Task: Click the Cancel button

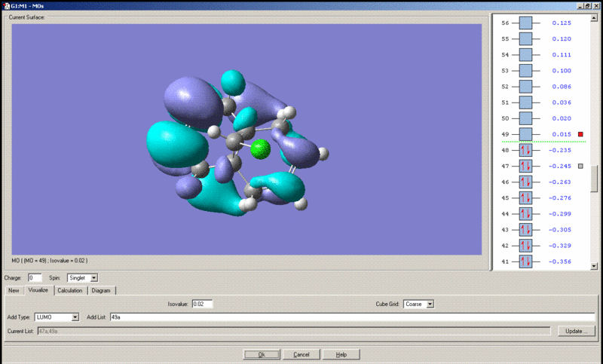Action: [x=301, y=354]
